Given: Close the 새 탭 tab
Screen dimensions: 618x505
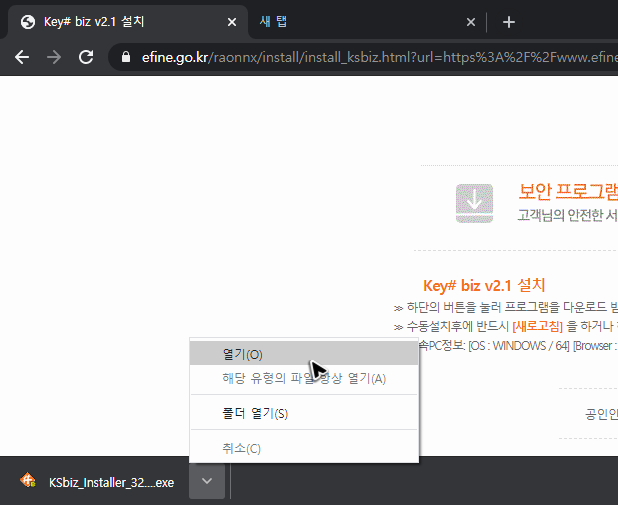Looking at the screenshot, I should [471, 22].
